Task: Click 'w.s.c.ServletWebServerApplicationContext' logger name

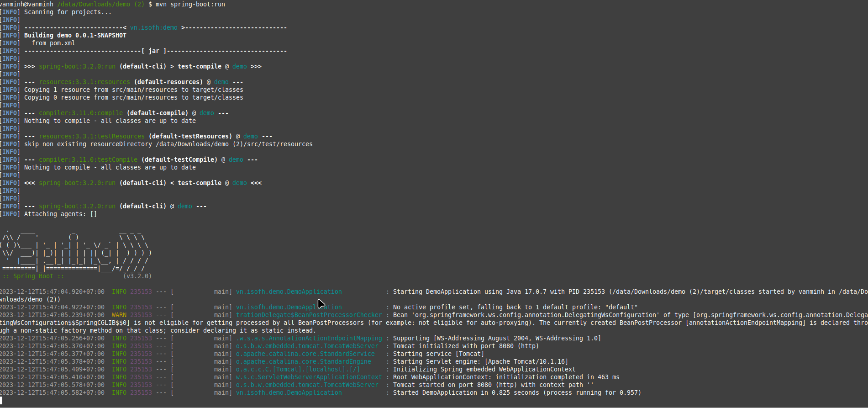Action: (x=309, y=377)
